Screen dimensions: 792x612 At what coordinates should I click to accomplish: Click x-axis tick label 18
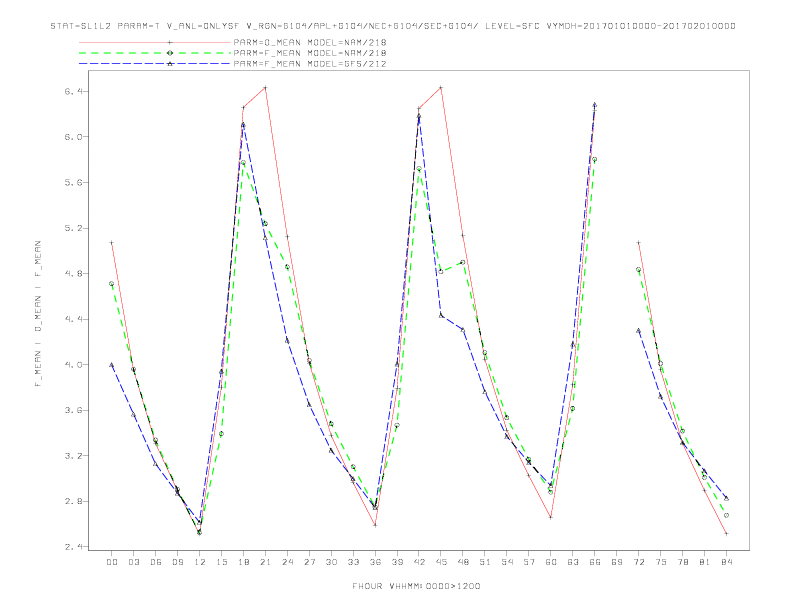(243, 562)
